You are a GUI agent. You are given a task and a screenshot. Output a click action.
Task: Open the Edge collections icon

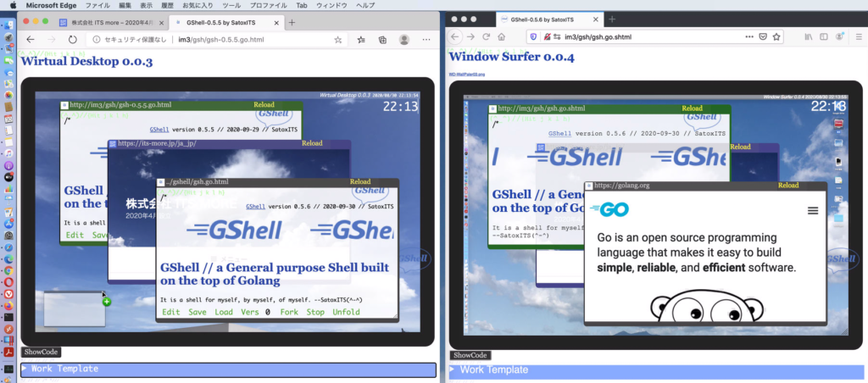382,39
